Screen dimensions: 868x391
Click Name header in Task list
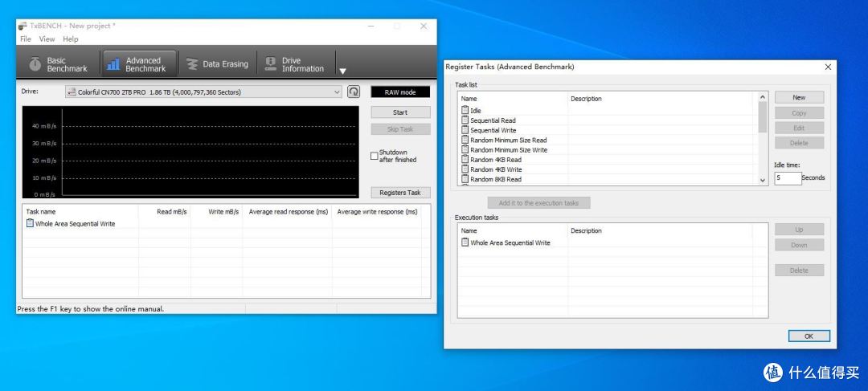pyautogui.click(x=513, y=99)
